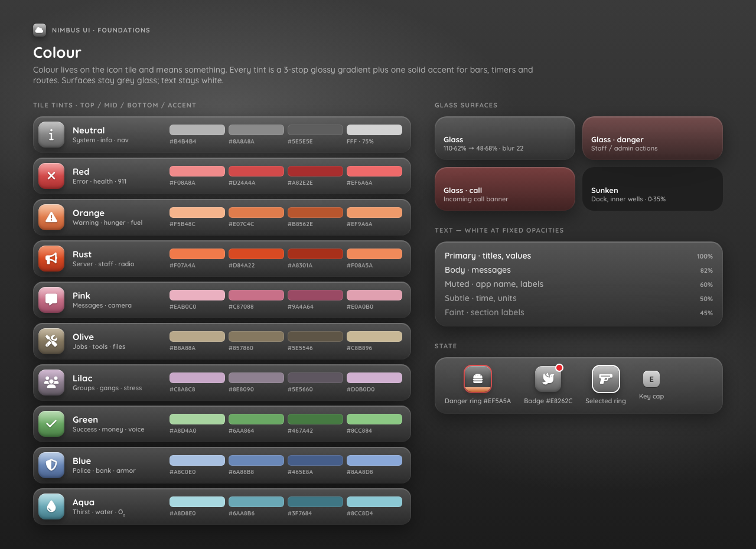Screen dimensions: 756x549
Task: Click the 'Subtle · time, units' text
Action: tap(481, 298)
